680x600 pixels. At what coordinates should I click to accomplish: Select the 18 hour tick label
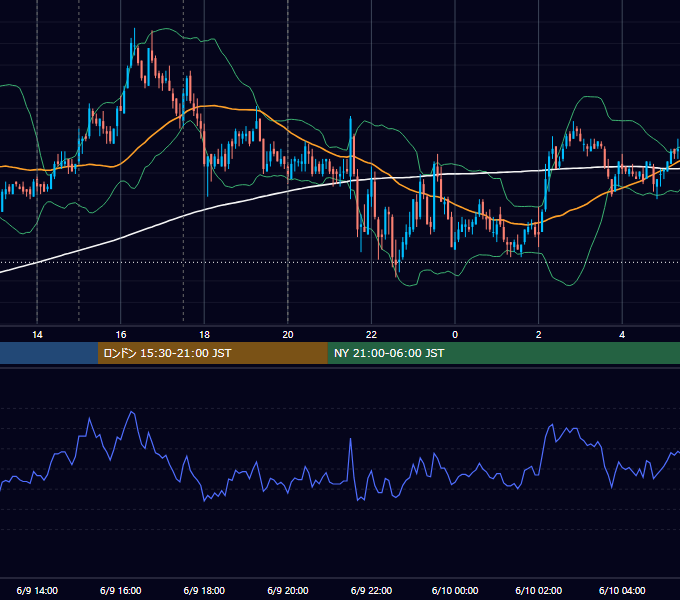coord(204,335)
